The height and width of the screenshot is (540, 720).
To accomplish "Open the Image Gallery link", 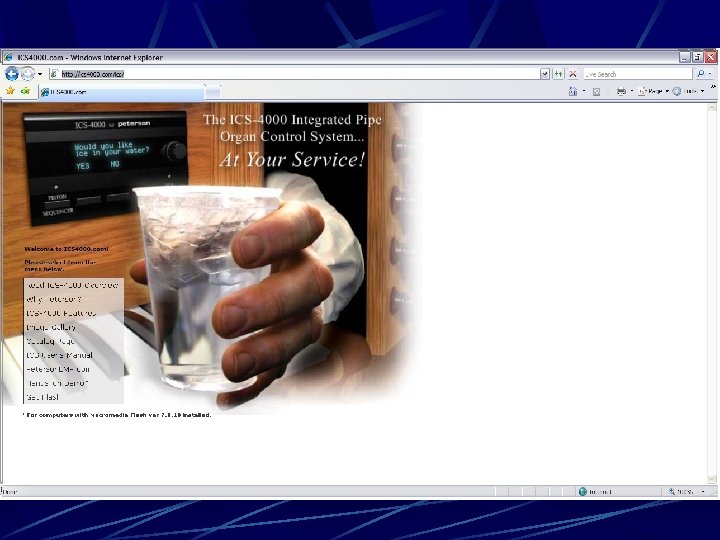I will click(51, 327).
